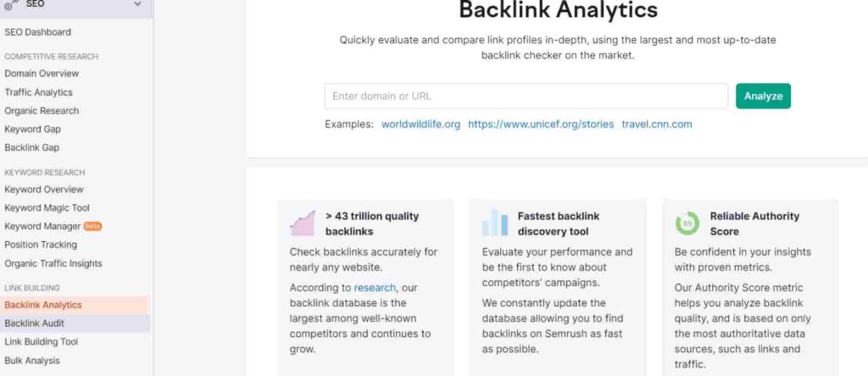Click the worldwildlife.org example link

[x=420, y=124]
